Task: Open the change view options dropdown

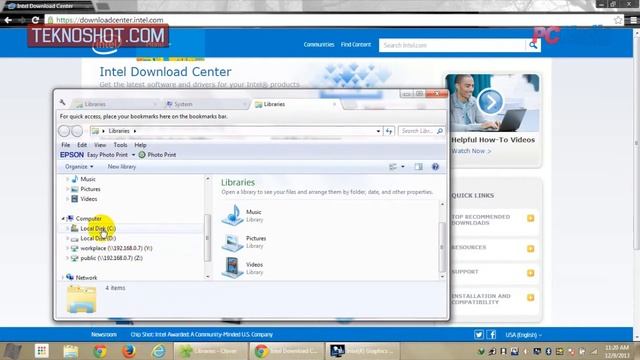Action: click(403, 167)
